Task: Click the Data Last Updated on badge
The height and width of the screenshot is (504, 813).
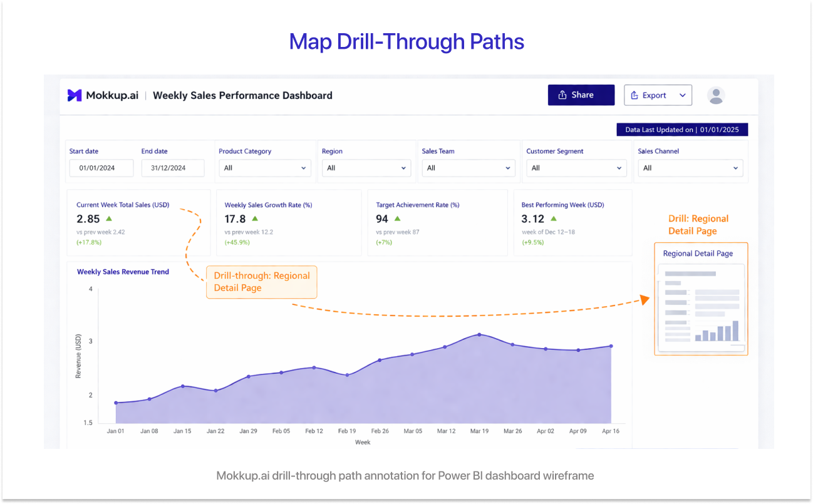Action: (682, 130)
